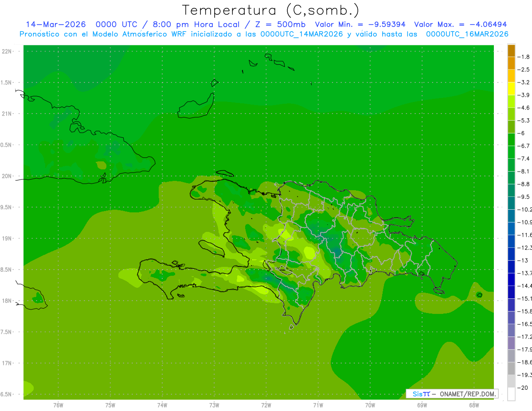Click the '73W' longitude label
532x411 pixels.
214,405
